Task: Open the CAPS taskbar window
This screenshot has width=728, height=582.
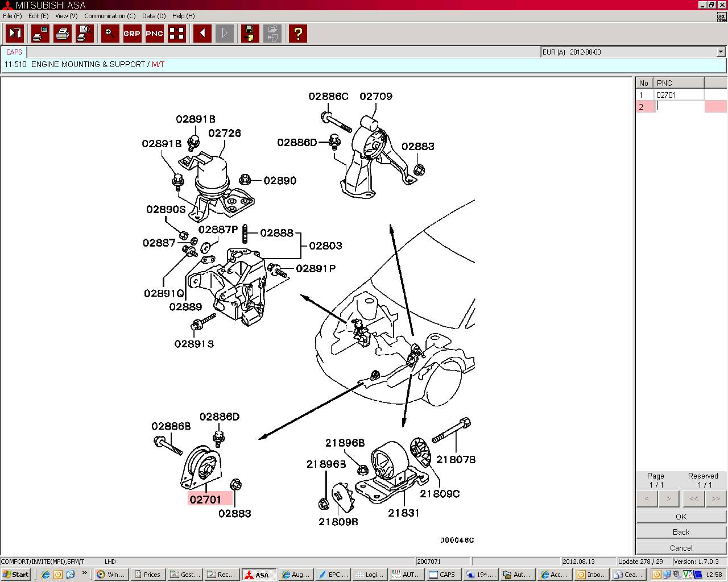Action: pos(443,575)
